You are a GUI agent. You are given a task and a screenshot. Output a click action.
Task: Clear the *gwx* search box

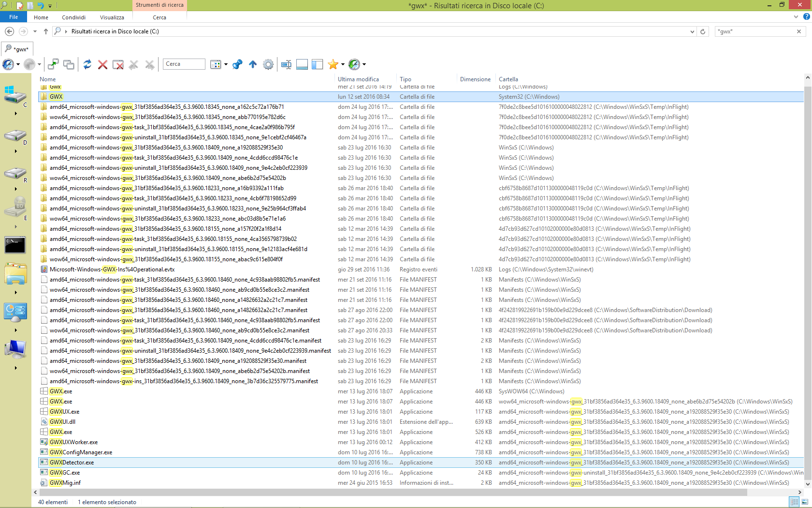coord(799,31)
